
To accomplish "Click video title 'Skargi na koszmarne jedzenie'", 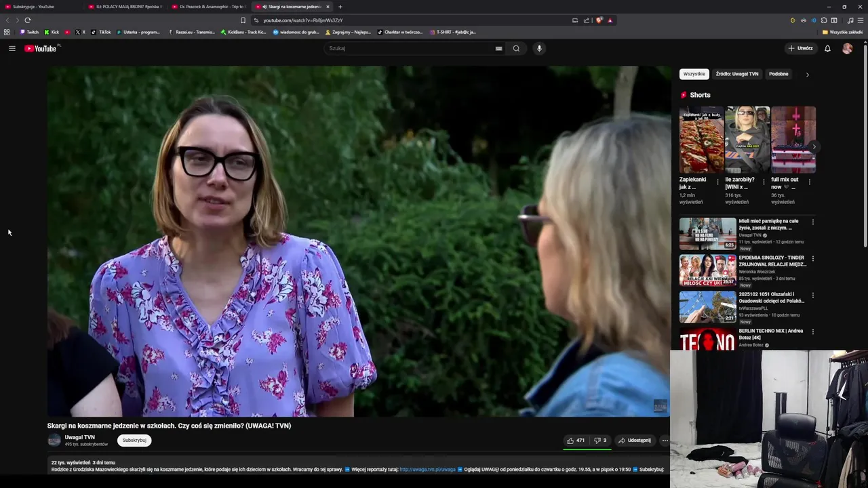I will [169, 426].
